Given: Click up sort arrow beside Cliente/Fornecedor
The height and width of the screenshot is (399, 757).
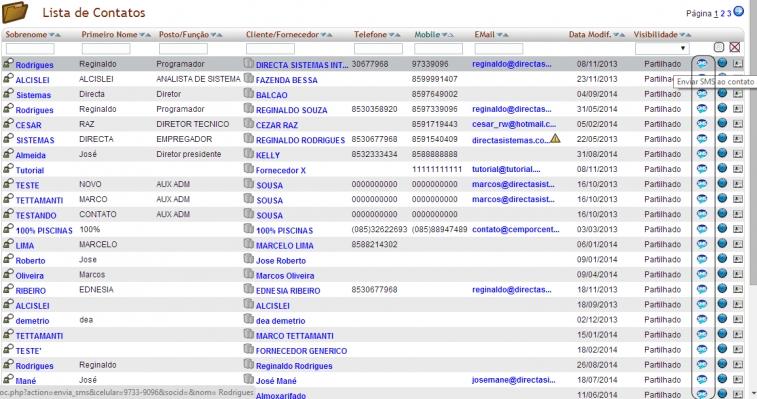Looking at the screenshot, I should coord(330,35).
